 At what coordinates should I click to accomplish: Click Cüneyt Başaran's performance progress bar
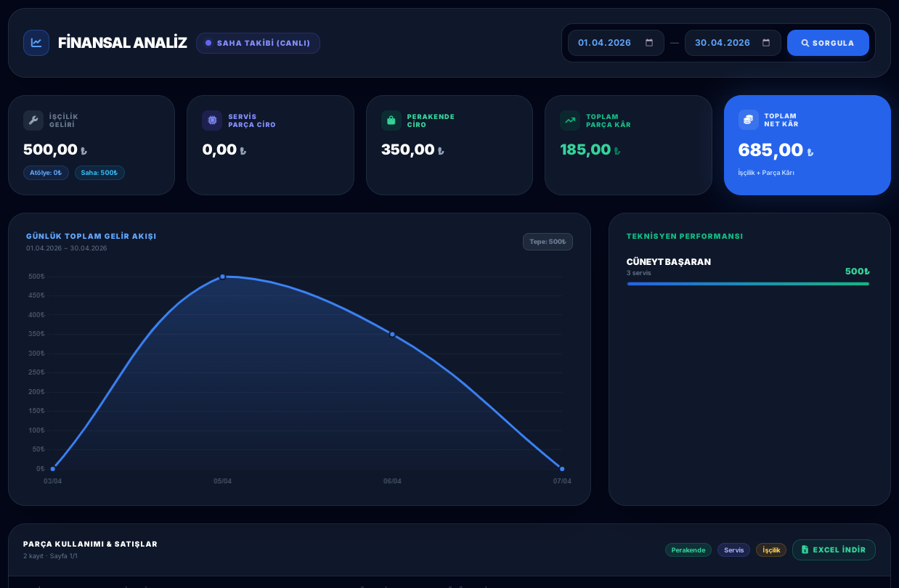(748, 284)
